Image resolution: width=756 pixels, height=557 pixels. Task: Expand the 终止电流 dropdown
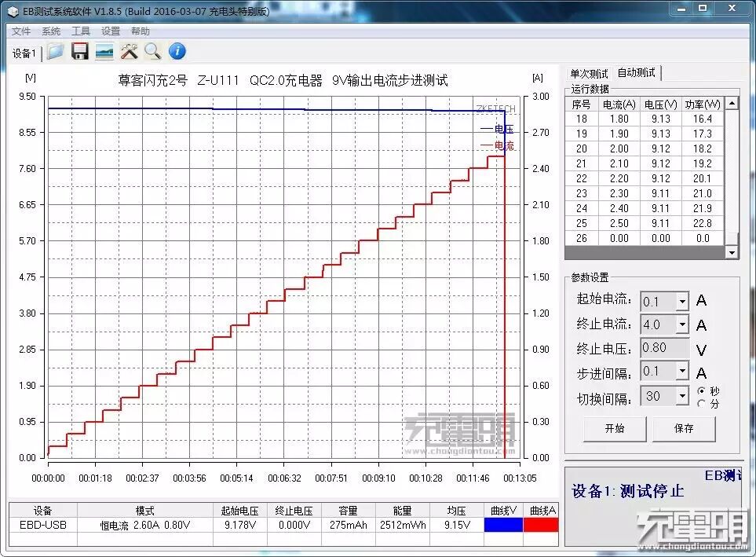pos(681,324)
